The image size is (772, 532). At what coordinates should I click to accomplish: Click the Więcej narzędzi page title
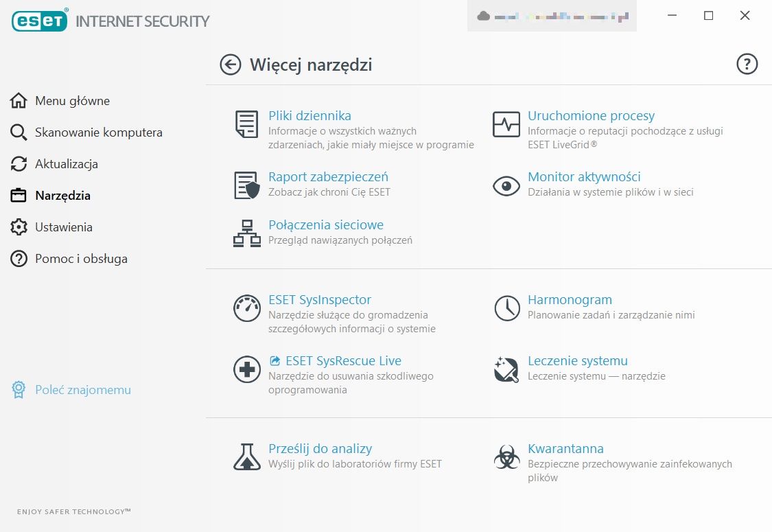(311, 65)
